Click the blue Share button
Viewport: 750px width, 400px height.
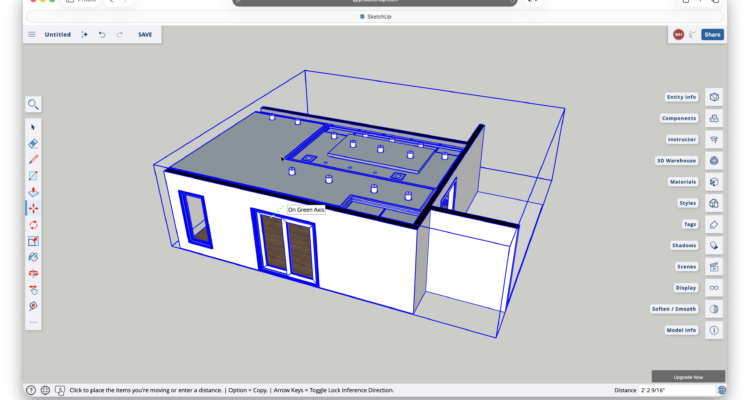pyautogui.click(x=712, y=34)
